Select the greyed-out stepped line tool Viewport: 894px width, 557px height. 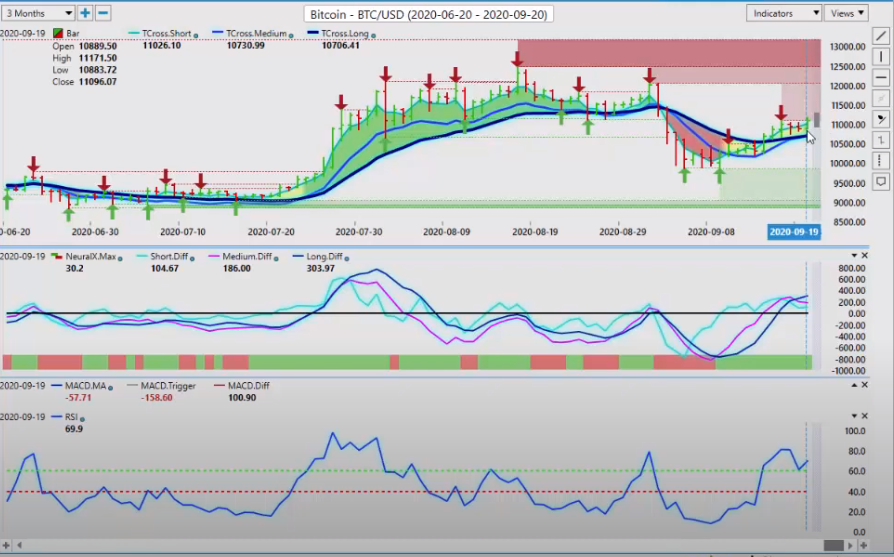pyautogui.click(x=881, y=140)
